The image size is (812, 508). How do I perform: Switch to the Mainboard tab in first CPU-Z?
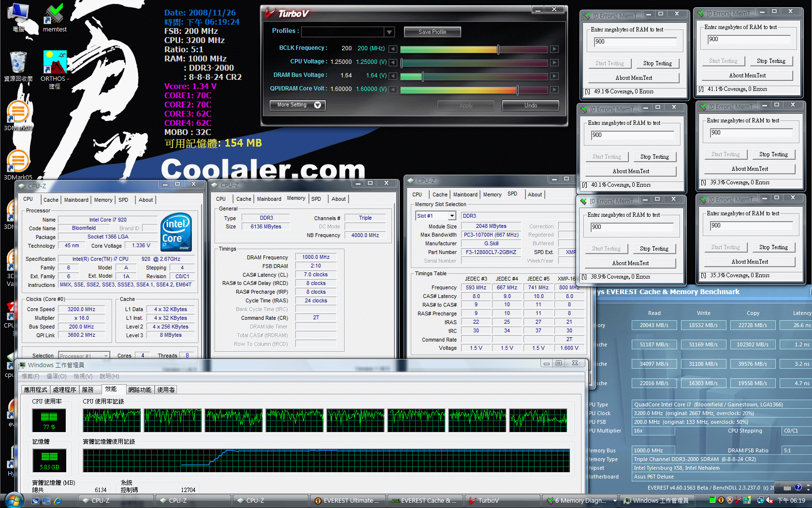pyautogui.click(x=76, y=200)
